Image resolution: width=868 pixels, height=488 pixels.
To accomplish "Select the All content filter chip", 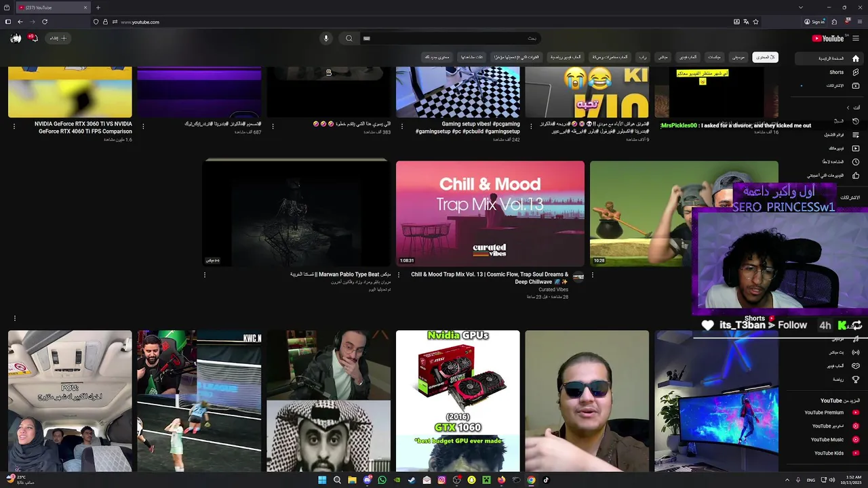I will pos(765,57).
